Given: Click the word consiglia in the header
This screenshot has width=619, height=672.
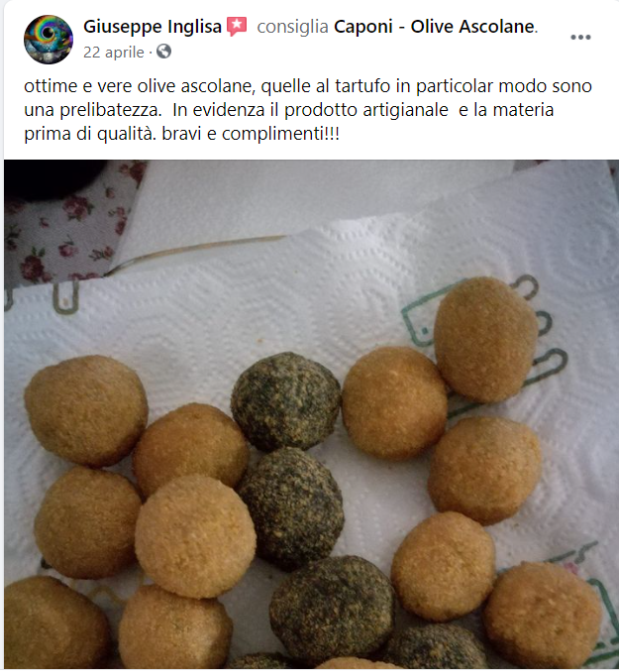Looking at the screenshot, I should (x=292, y=27).
